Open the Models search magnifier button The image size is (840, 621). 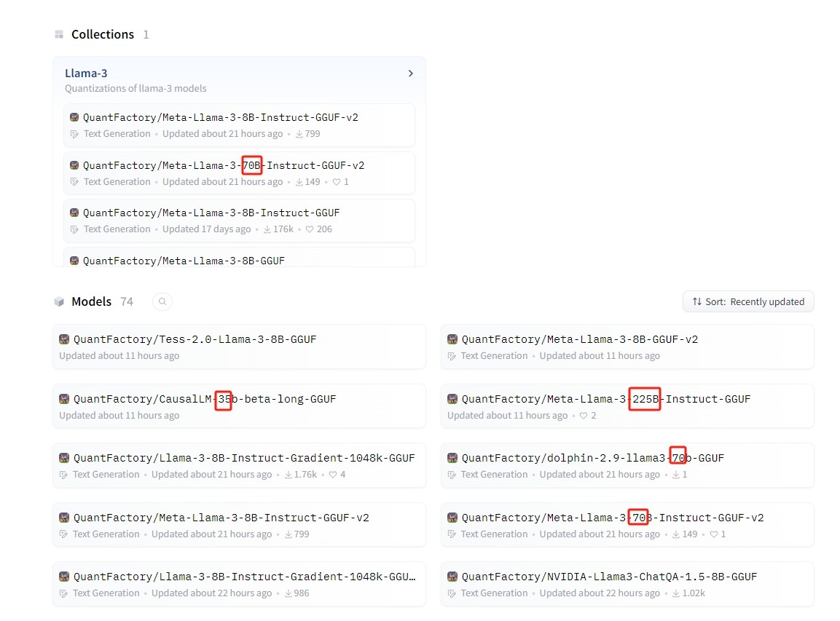click(162, 302)
